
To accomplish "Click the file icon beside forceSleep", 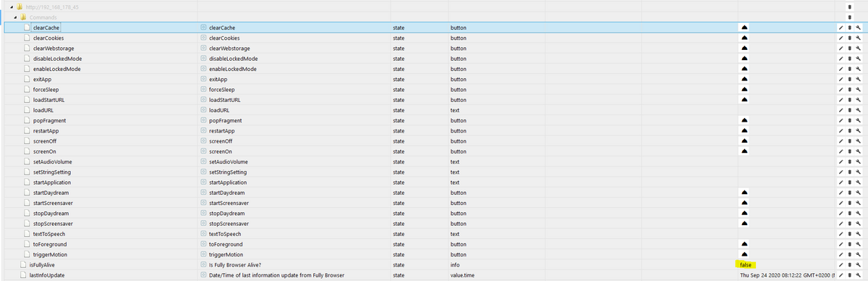I will pos(27,90).
